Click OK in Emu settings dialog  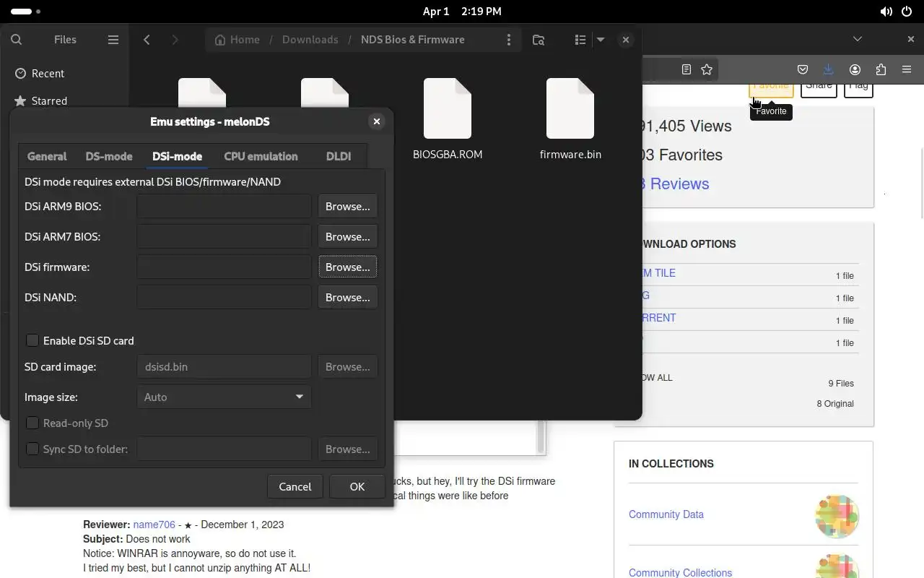(357, 486)
